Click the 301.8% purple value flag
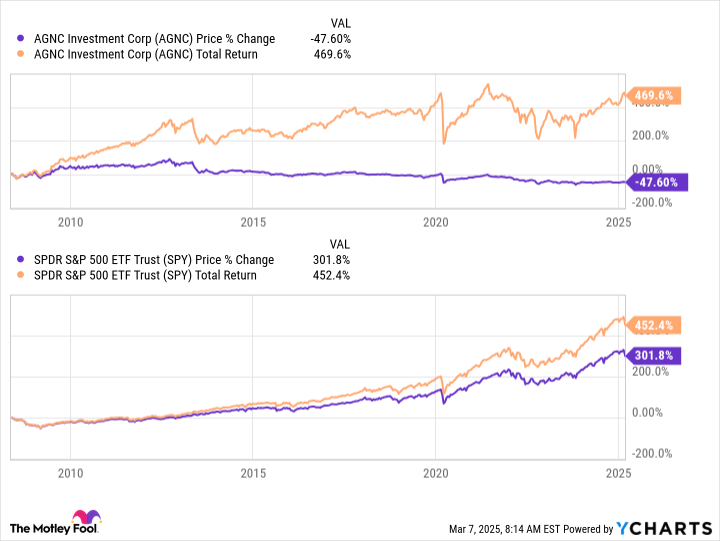720x541 pixels. [656, 355]
